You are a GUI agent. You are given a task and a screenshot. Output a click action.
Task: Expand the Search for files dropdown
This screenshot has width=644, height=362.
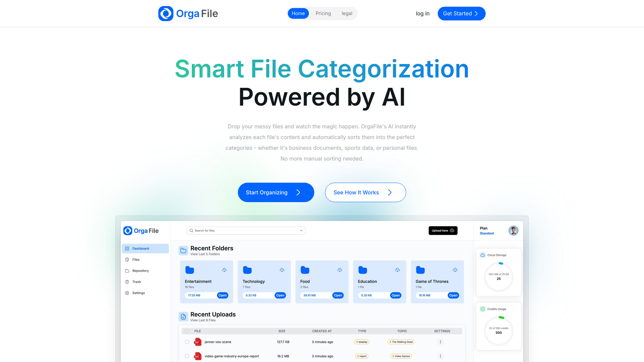pos(301,230)
